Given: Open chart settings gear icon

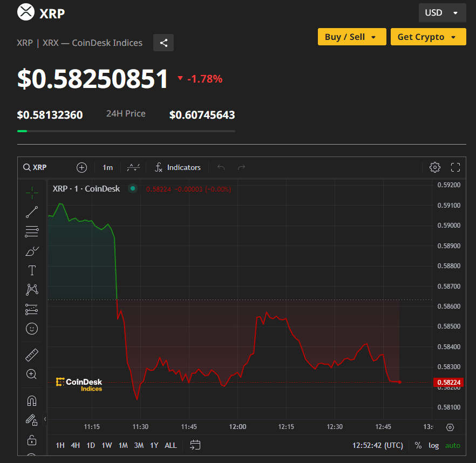Looking at the screenshot, I should (x=435, y=167).
